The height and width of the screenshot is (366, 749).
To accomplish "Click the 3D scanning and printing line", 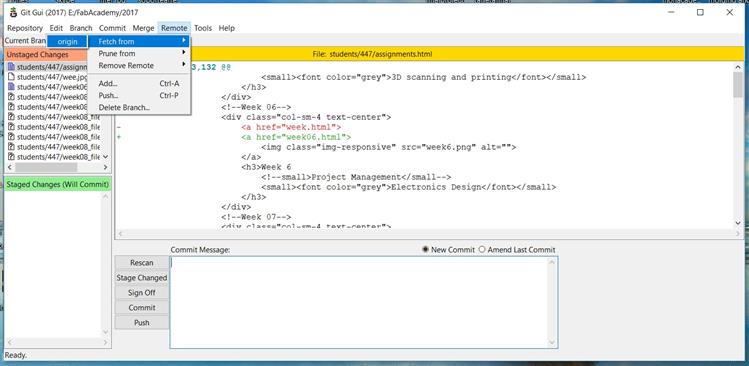I will [x=423, y=77].
